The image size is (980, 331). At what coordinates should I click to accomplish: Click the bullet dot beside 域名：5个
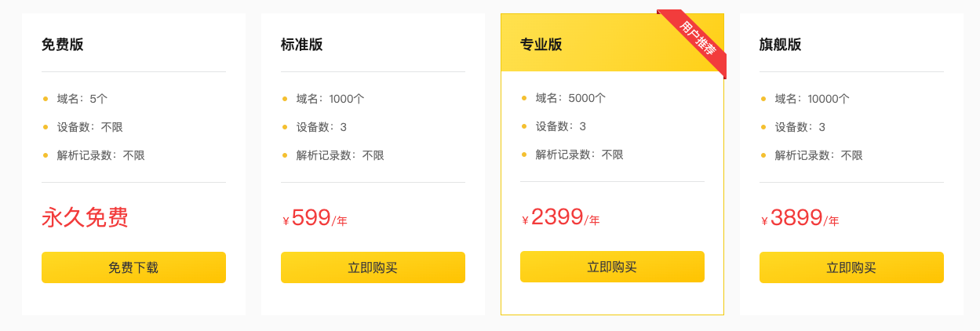tap(46, 99)
